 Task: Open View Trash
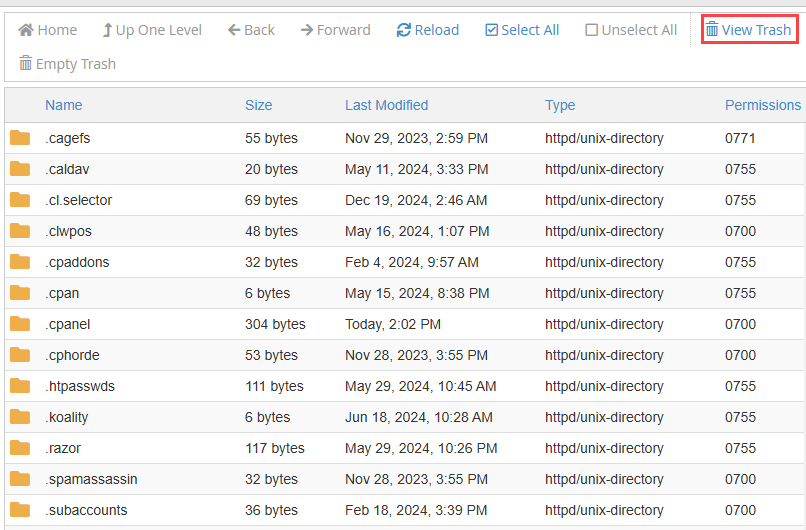tap(748, 30)
